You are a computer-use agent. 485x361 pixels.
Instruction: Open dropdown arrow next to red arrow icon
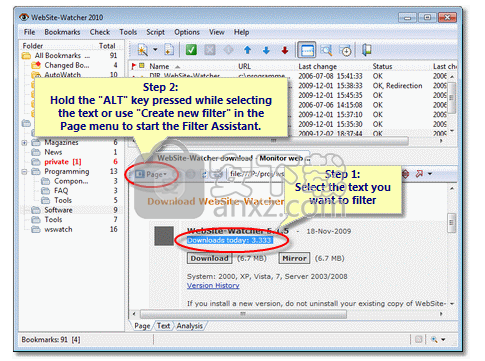[430, 174]
